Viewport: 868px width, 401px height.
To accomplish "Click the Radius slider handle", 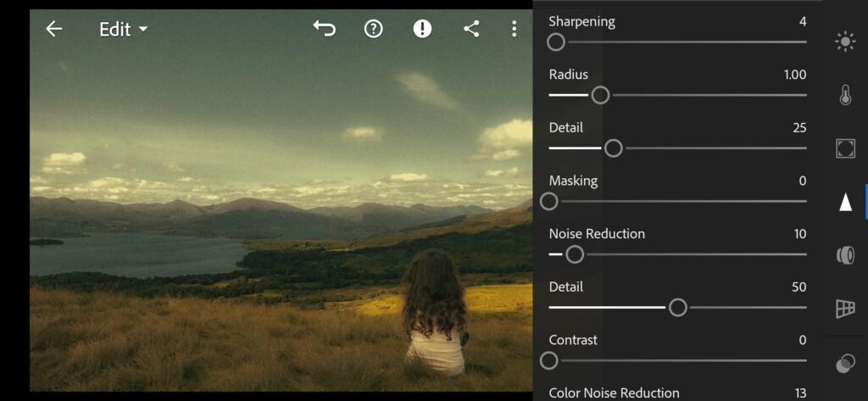I will (x=600, y=95).
